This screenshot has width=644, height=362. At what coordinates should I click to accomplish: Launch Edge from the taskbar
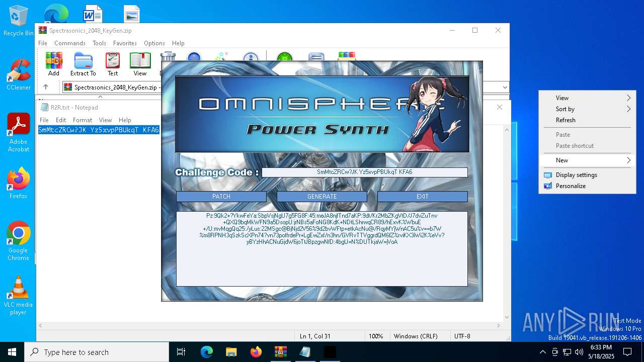click(207, 352)
